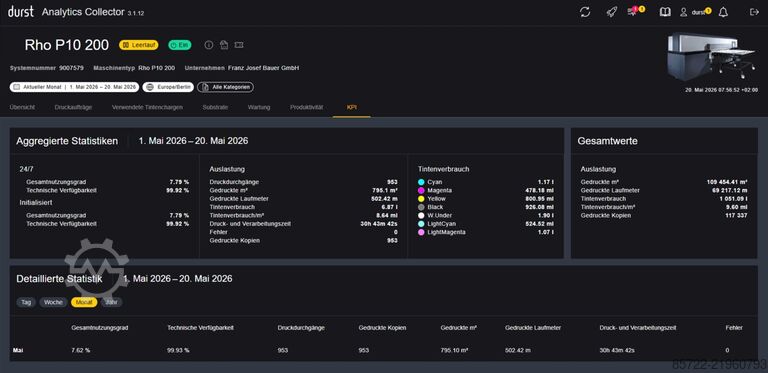The height and width of the screenshot is (373, 768).
Task: Click the W.Under ink color dot
Action: 421,215
